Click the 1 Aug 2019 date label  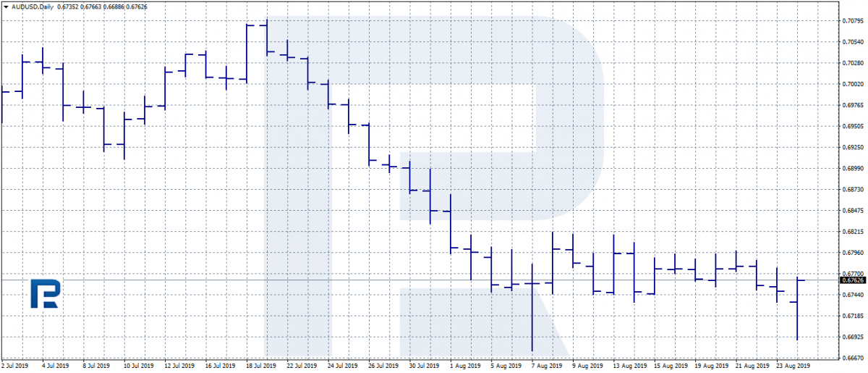(x=464, y=366)
